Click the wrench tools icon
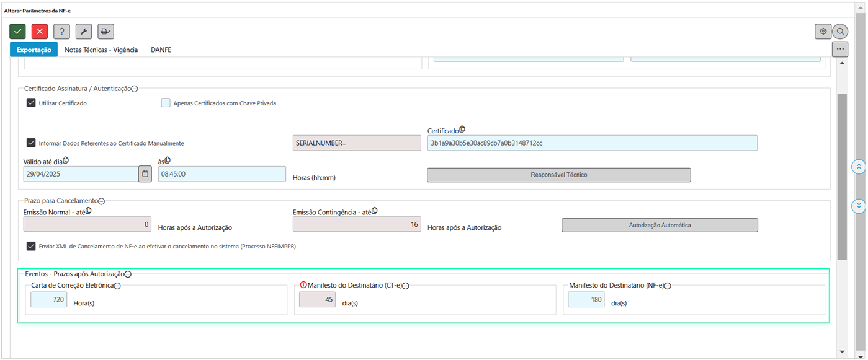The height and width of the screenshot is (360, 868). coord(84,32)
